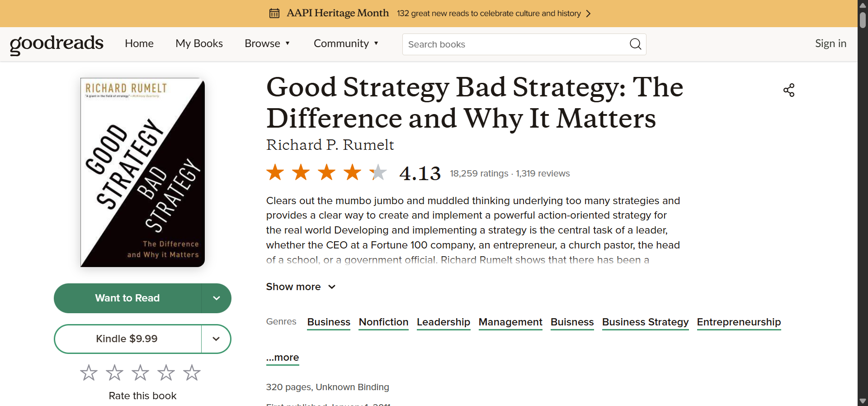Open the Management genre link
The height and width of the screenshot is (406, 868).
pyautogui.click(x=510, y=322)
